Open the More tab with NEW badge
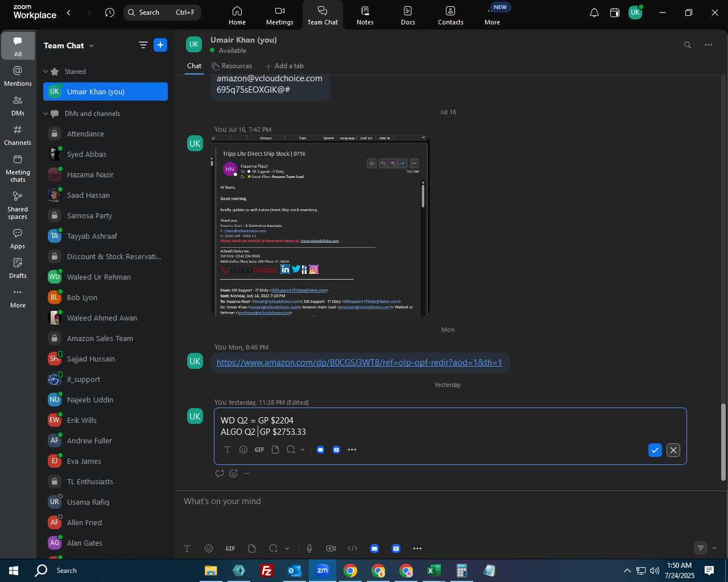This screenshot has height=582, width=728. pos(493,15)
